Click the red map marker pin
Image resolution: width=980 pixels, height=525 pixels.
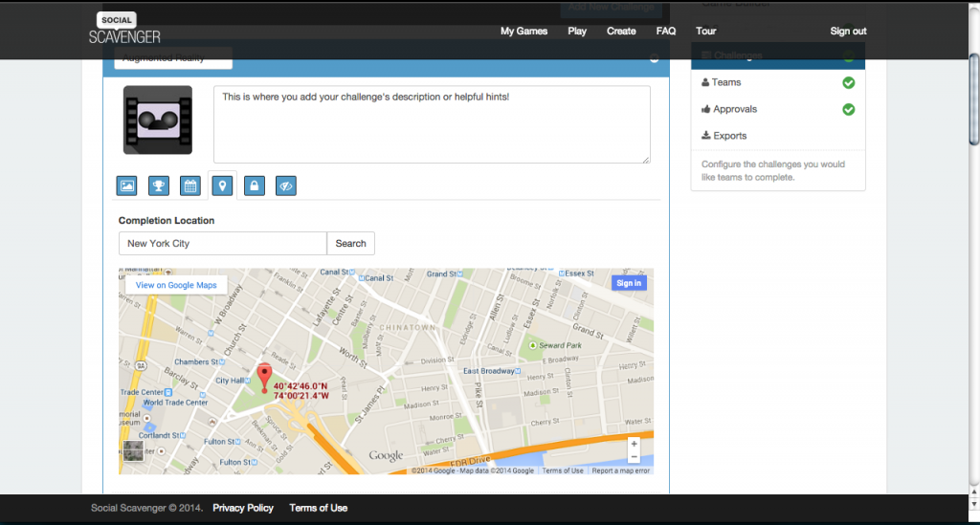(x=264, y=378)
